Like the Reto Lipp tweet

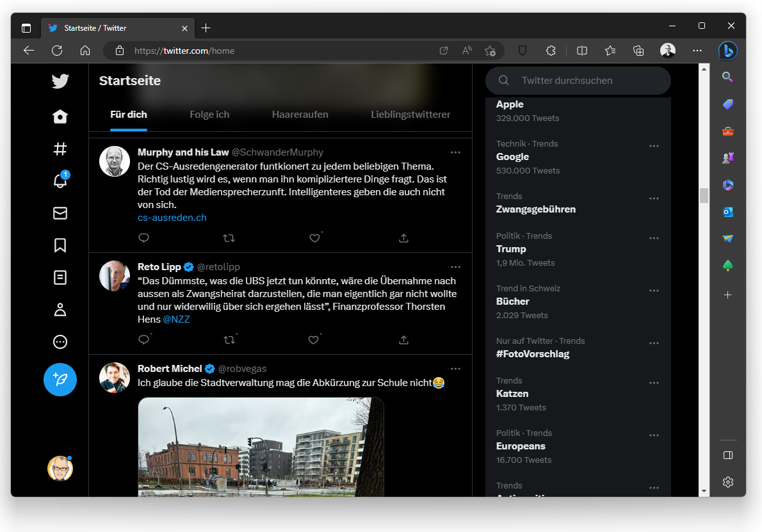[x=314, y=339]
